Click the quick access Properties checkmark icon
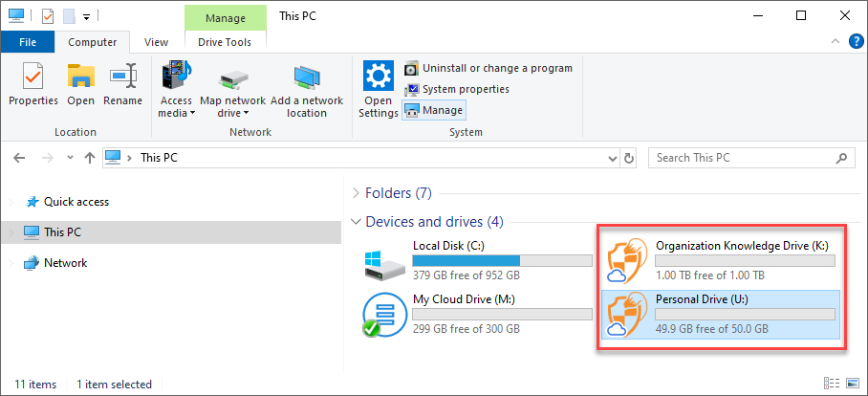The height and width of the screenshot is (396, 868). 48,16
